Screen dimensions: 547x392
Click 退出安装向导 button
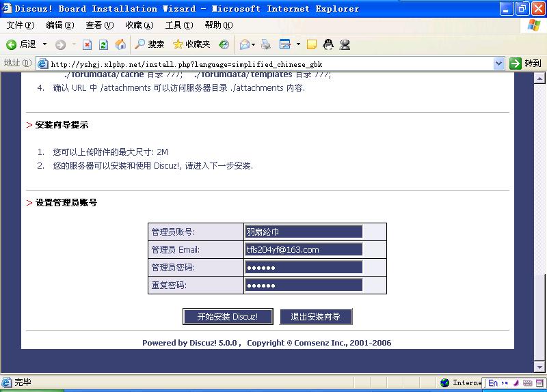pos(316,316)
